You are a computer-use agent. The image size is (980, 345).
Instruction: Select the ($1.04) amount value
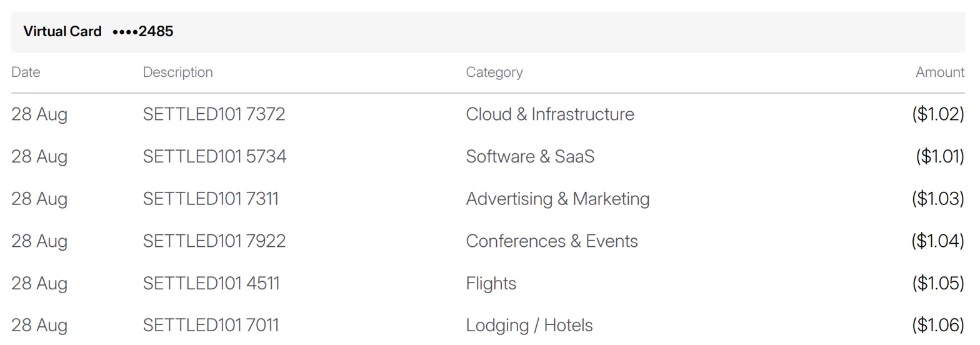(x=938, y=241)
